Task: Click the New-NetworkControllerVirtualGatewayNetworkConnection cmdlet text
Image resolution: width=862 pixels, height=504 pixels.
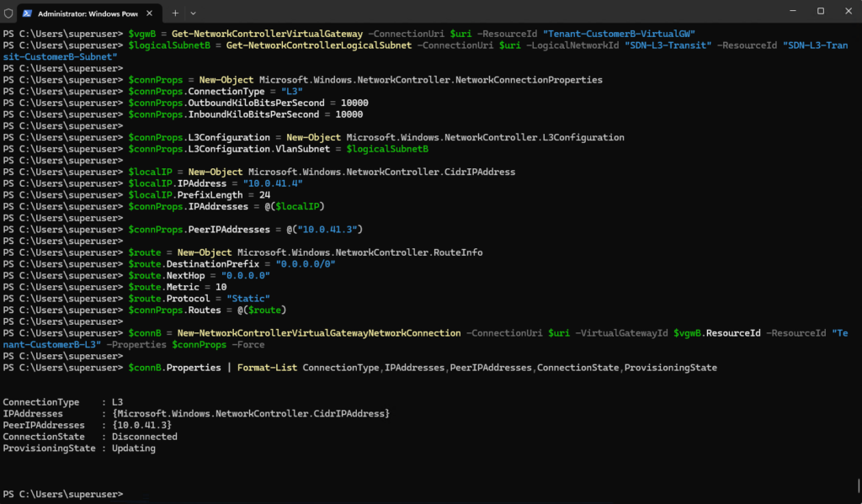Action: [319, 333]
